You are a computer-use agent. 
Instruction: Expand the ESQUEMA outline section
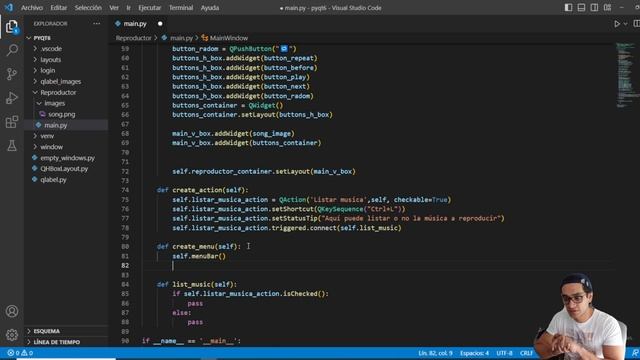47,331
